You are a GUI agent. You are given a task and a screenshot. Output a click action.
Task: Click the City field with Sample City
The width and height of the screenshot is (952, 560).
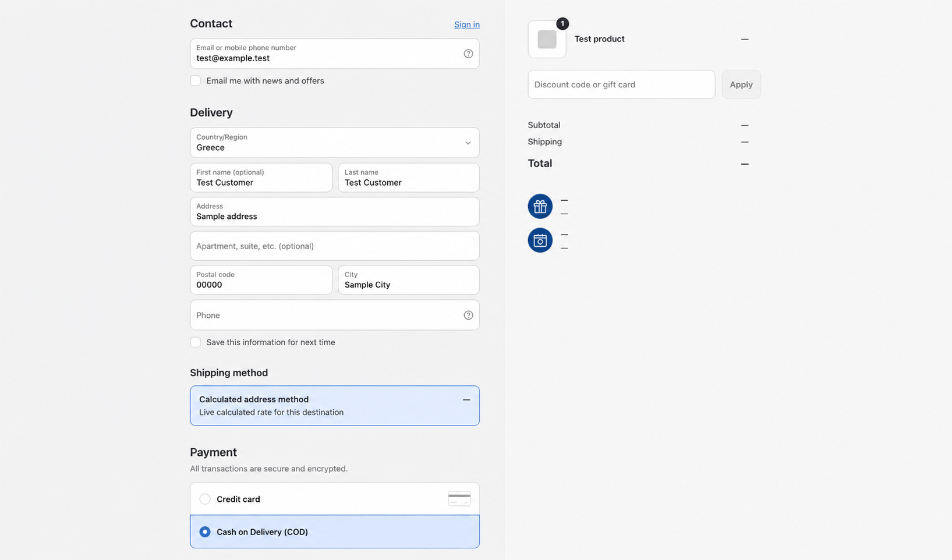coord(409,280)
